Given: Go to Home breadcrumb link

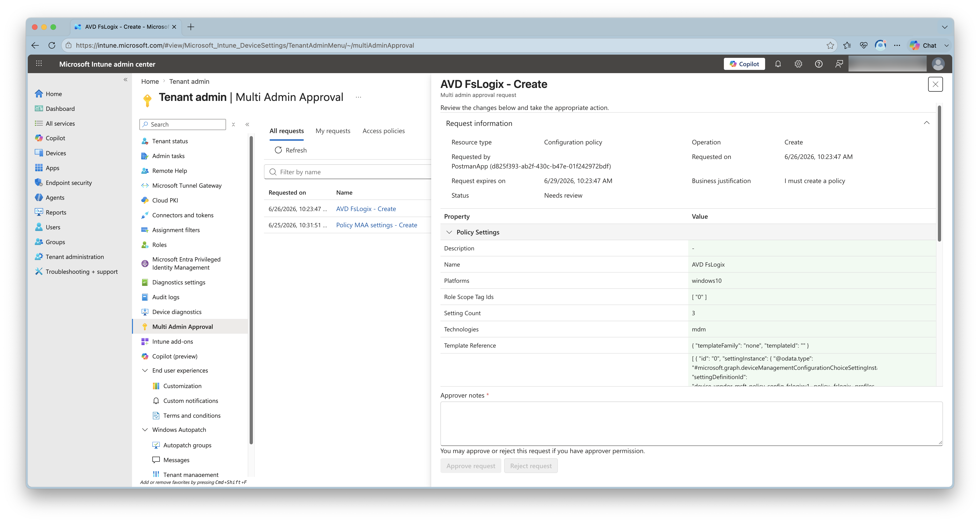Looking at the screenshot, I should click(150, 81).
